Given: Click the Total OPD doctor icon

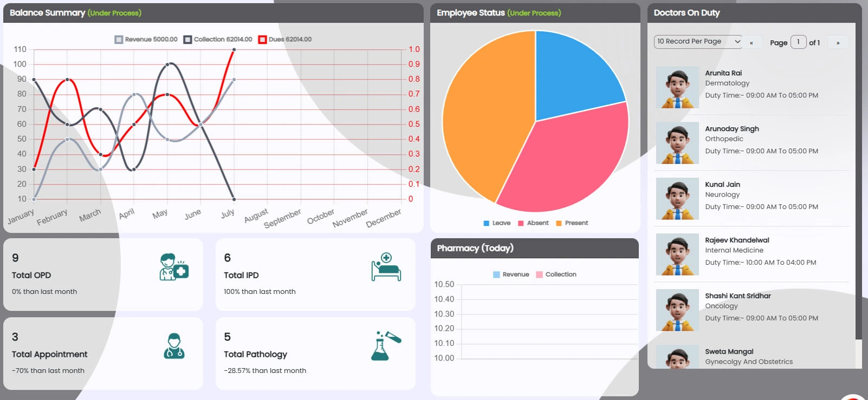Looking at the screenshot, I should point(174,267).
